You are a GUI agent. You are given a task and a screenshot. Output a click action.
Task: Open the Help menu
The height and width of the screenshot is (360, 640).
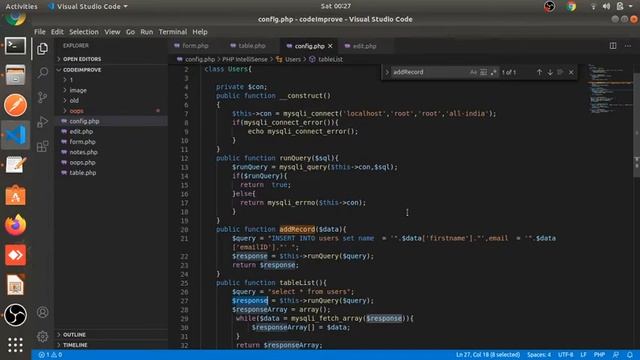200,32
